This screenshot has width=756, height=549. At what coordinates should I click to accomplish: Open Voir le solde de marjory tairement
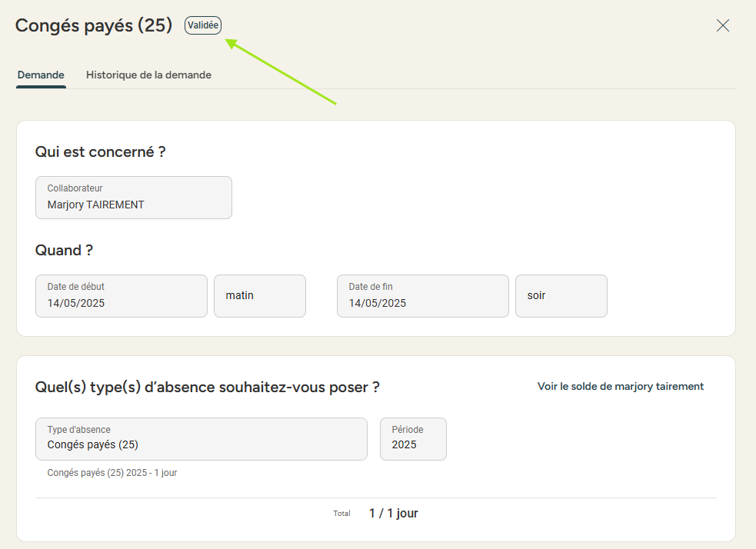point(621,386)
